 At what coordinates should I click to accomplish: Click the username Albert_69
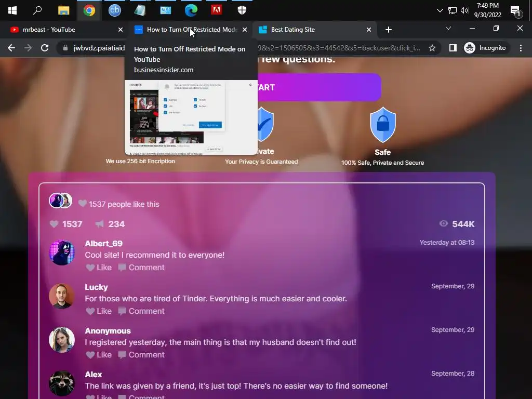103,243
